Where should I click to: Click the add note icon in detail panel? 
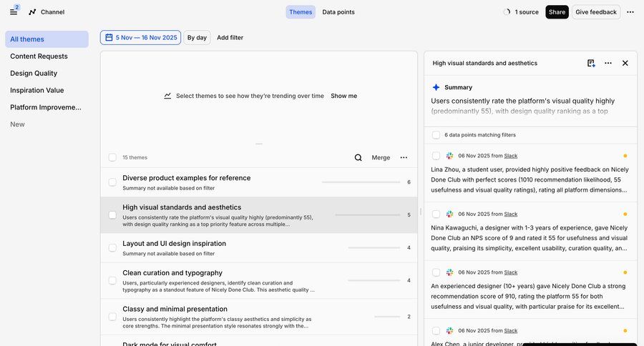pos(591,63)
